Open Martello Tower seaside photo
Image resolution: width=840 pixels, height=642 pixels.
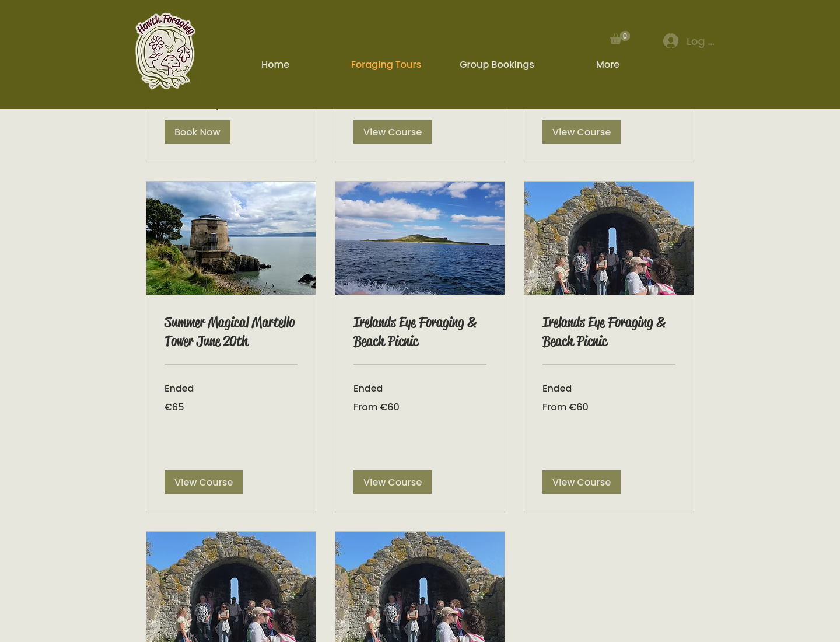tap(231, 238)
